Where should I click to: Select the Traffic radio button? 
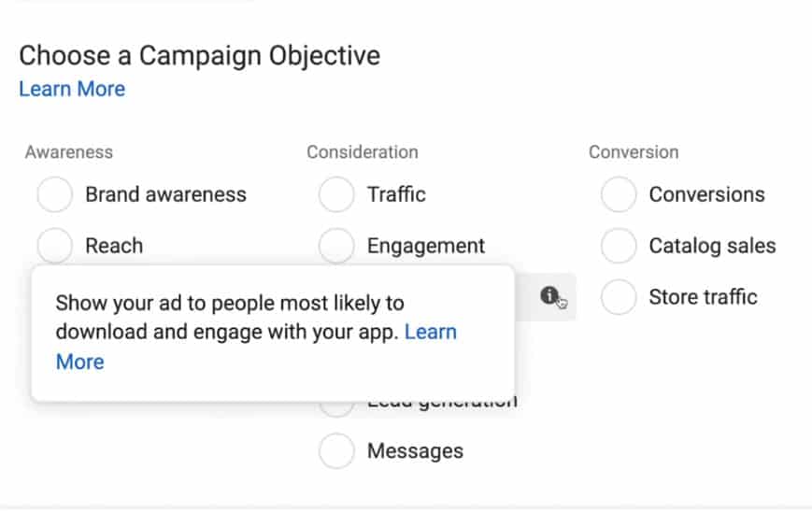point(337,195)
